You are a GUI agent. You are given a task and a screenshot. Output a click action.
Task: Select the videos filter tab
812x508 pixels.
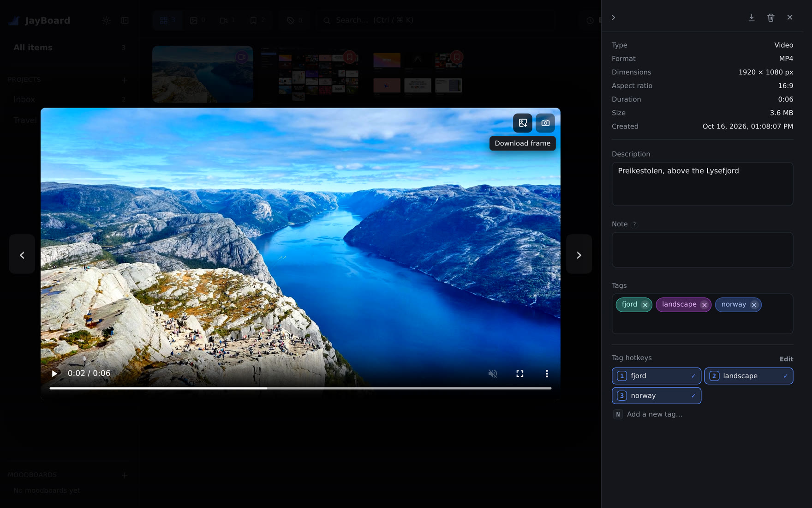227,20
